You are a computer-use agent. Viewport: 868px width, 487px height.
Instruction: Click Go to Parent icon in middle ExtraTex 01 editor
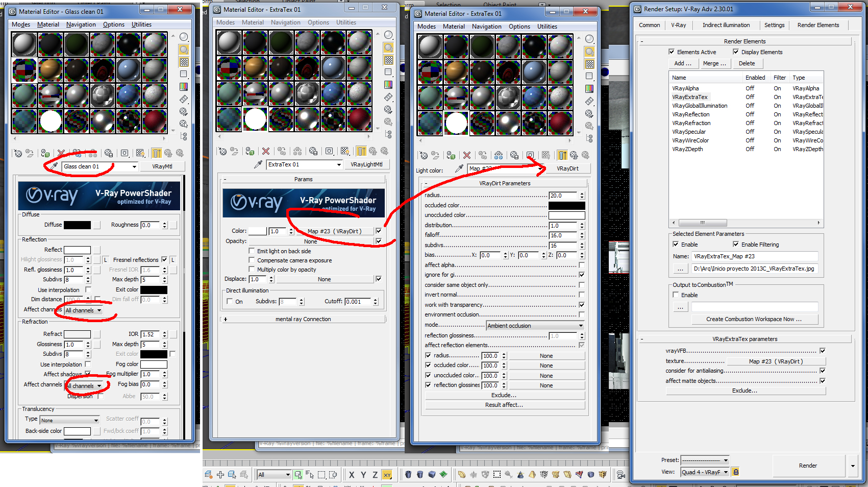point(373,151)
